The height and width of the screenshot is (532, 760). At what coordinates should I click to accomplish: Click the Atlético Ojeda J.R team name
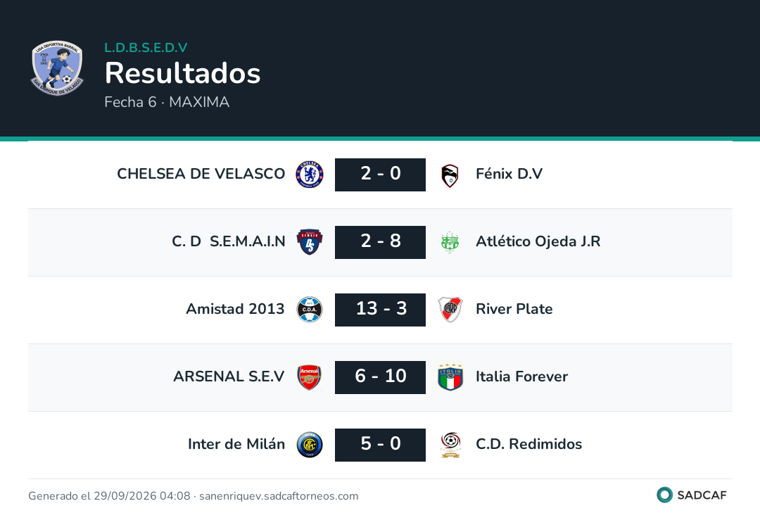538,241
